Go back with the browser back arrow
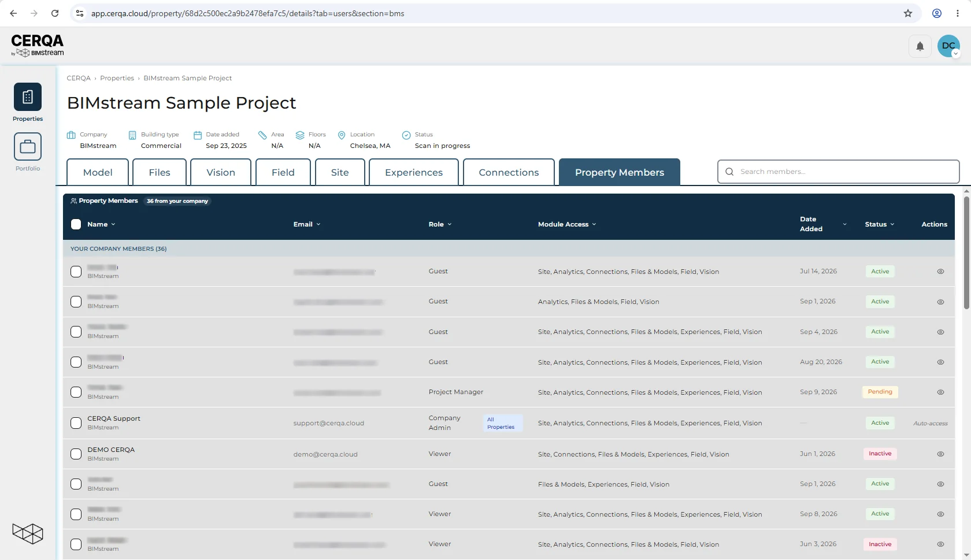Screen dimensions: 971x560 [13, 13]
